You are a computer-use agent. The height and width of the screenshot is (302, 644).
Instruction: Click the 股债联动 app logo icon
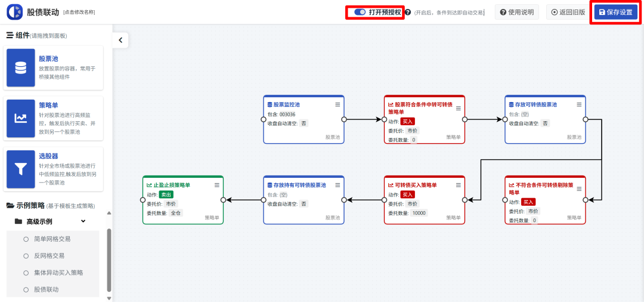14,12
